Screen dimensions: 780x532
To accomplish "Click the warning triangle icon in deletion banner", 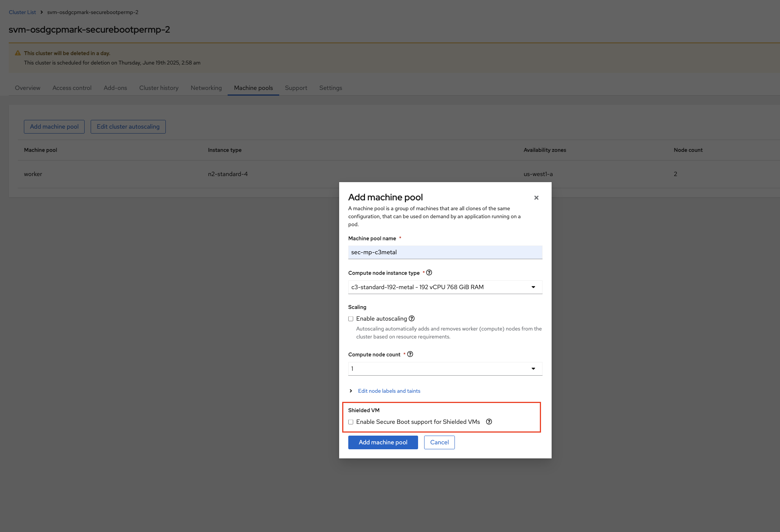I will click(x=18, y=53).
